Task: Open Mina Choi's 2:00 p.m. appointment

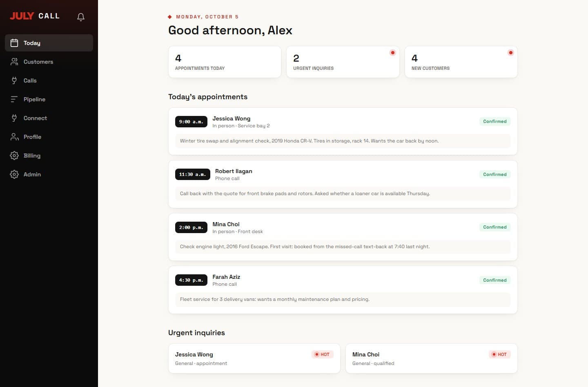Action: click(343, 237)
